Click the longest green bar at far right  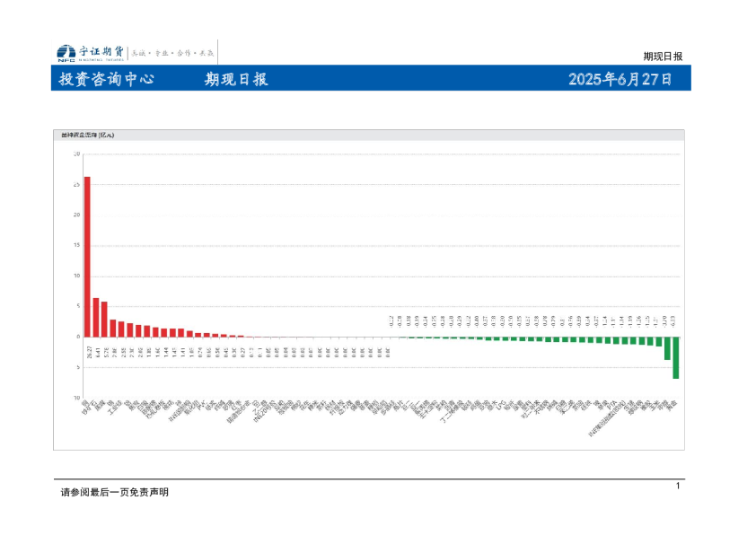click(676, 358)
